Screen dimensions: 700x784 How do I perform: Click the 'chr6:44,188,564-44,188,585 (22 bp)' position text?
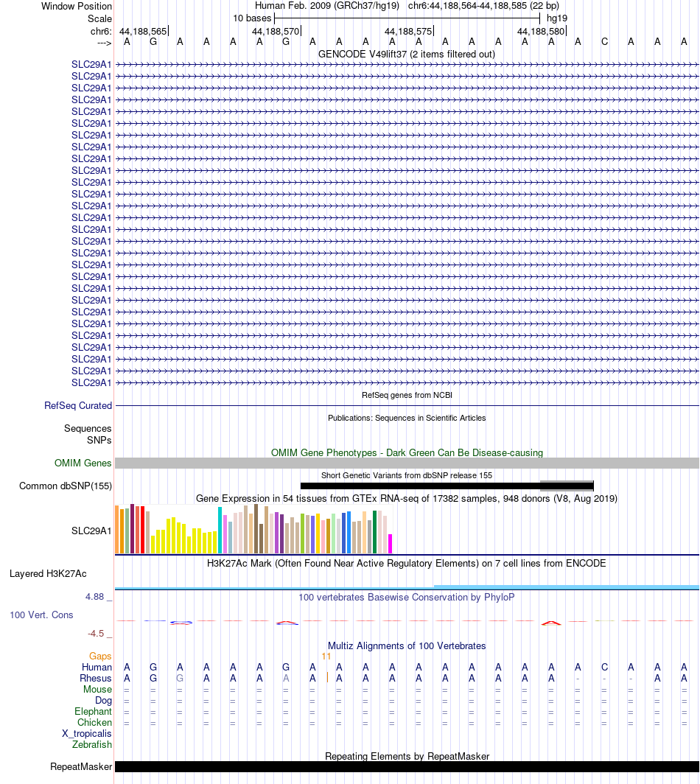[x=483, y=5]
